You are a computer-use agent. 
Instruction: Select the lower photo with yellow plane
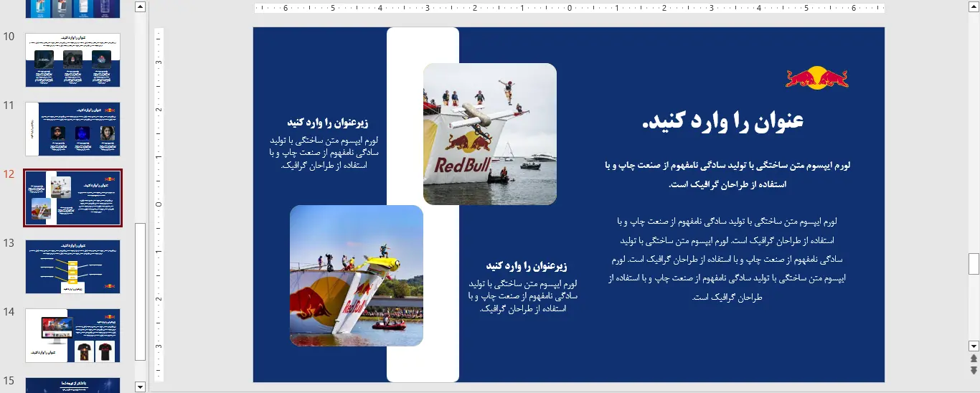click(x=356, y=276)
